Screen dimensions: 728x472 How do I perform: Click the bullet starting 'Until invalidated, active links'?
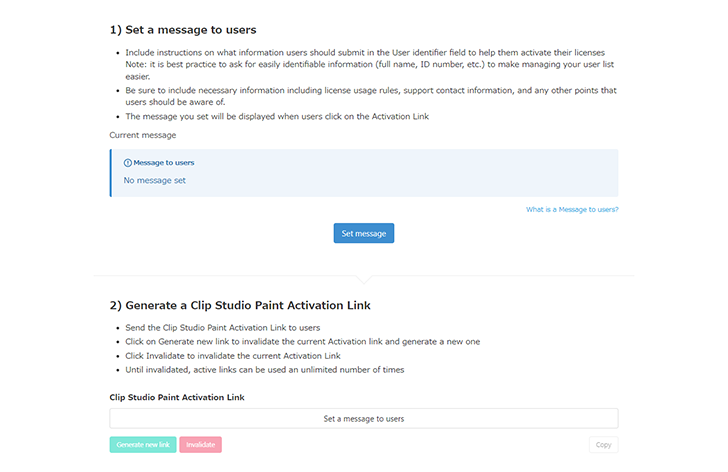pyautogui.click(x=264, y=370)
